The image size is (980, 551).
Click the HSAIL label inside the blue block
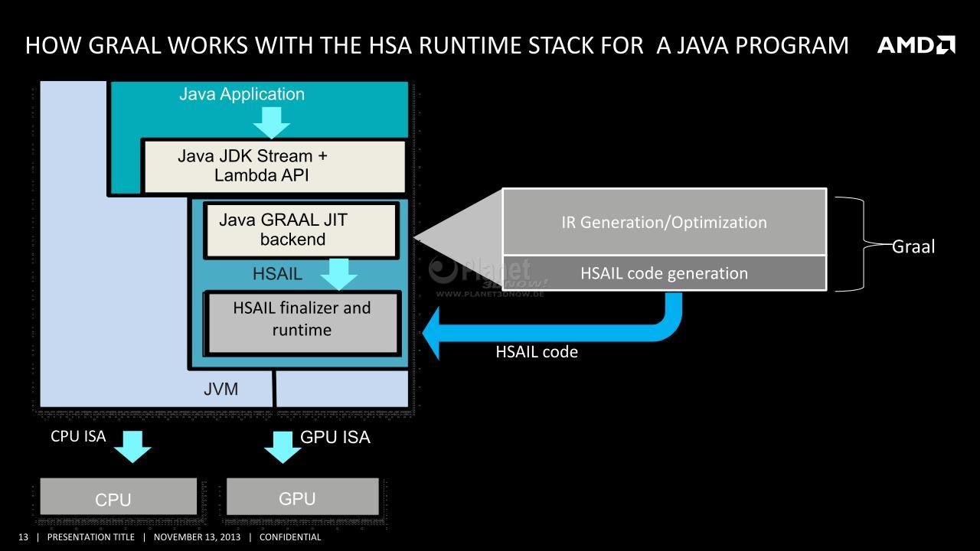277,274
